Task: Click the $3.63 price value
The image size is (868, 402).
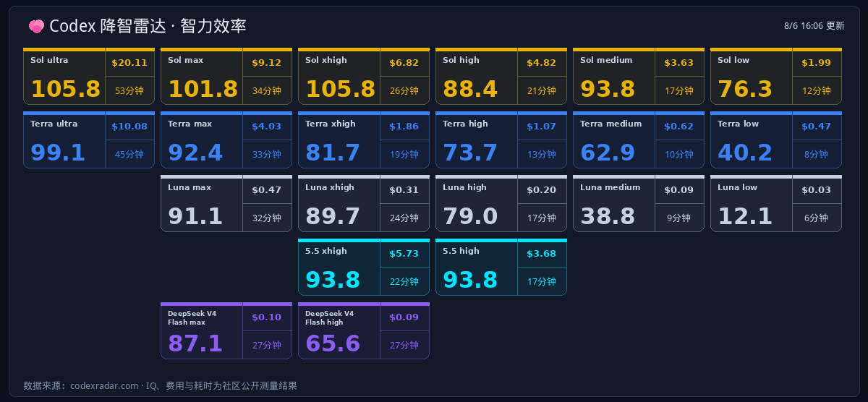Action: click(x=679, y=63)
